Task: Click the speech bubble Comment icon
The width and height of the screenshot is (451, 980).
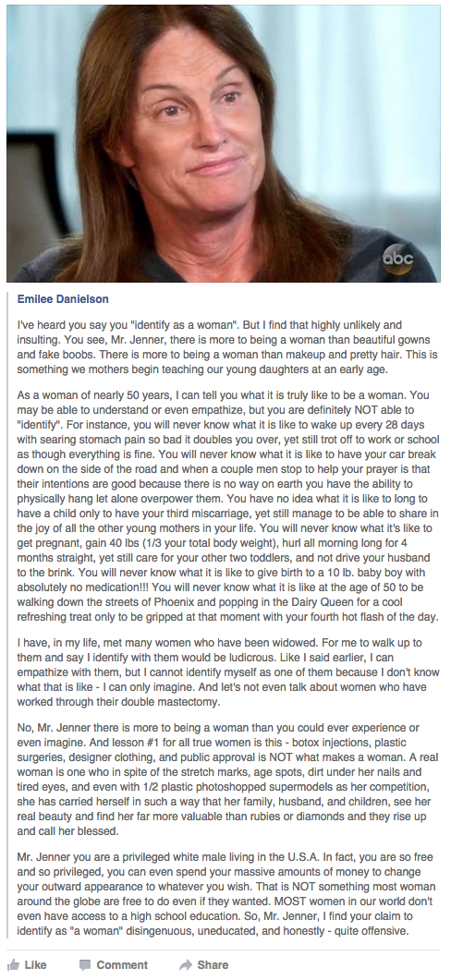Action: (85, 965)
